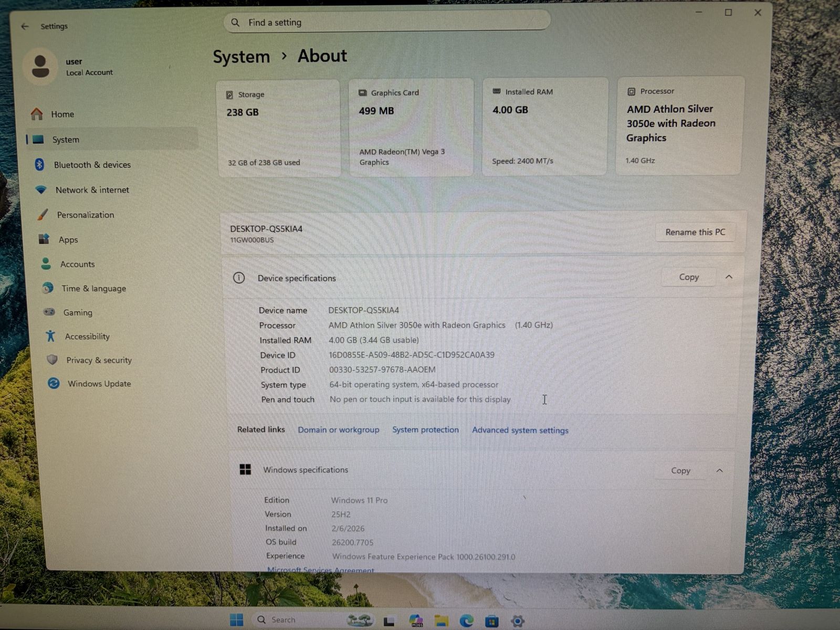This screenshot has height=630, width=840.
Task: Open the user Local Account profile
Action: (73, 66)
